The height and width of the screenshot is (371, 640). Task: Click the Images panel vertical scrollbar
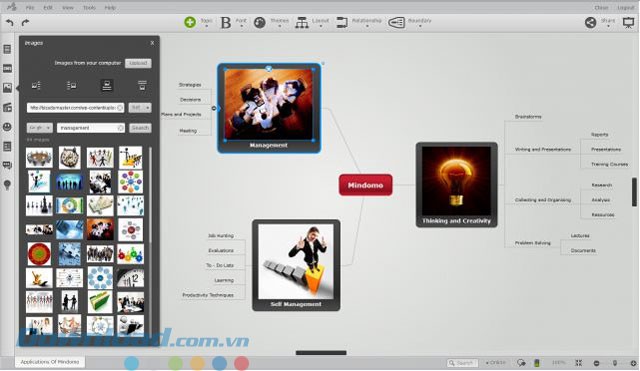tap(150, 194)
